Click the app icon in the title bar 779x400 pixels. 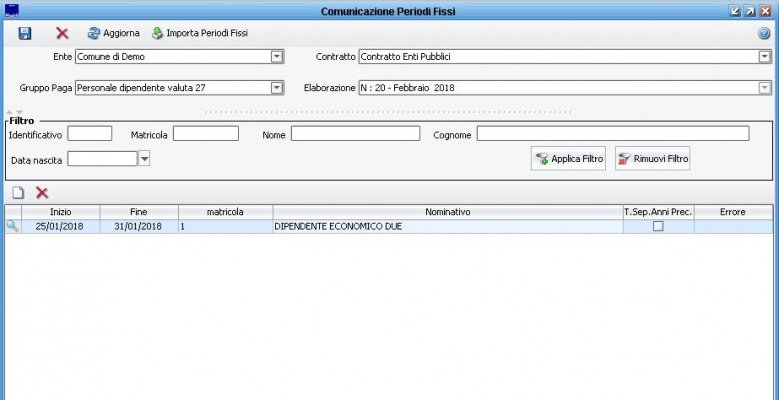[x=11, y=10]
